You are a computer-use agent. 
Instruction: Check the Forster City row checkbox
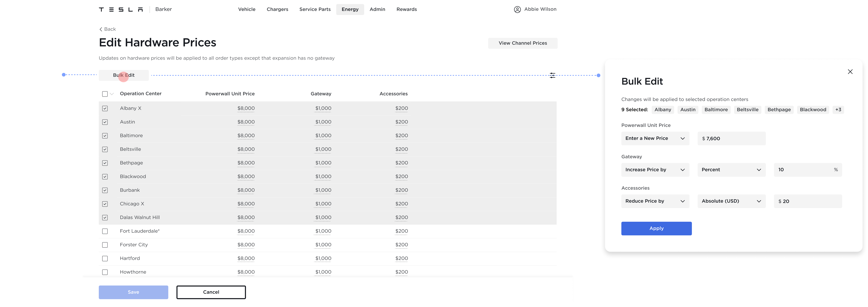coord(105,245)
